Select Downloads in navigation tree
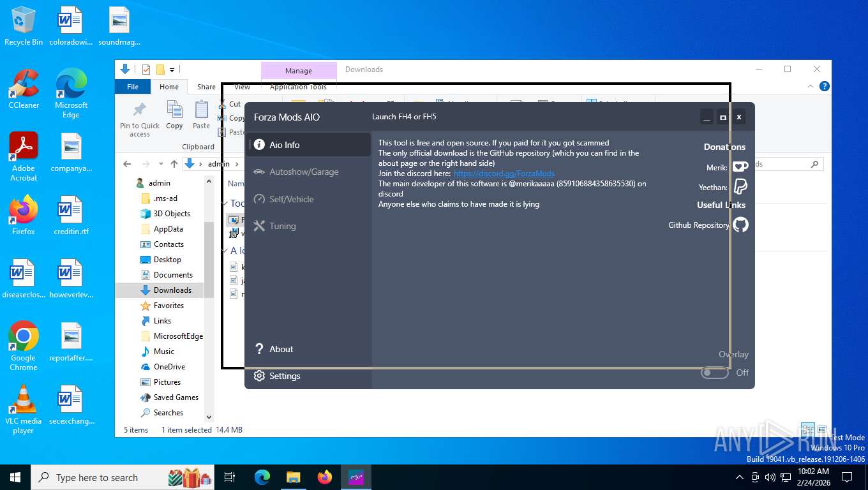Image resolution: width=868 pixels, height=490 pixels. pos(172,290)
